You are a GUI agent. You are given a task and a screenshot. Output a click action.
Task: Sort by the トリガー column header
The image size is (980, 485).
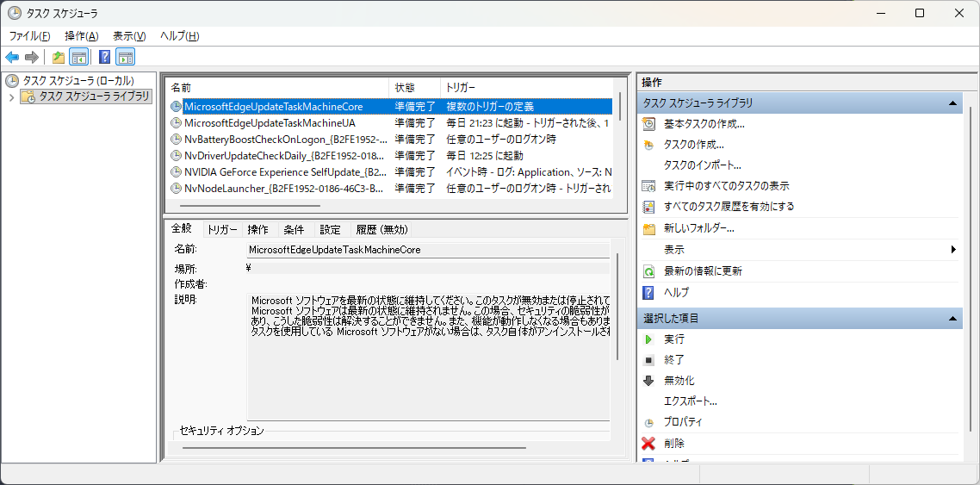click(526, 88)
